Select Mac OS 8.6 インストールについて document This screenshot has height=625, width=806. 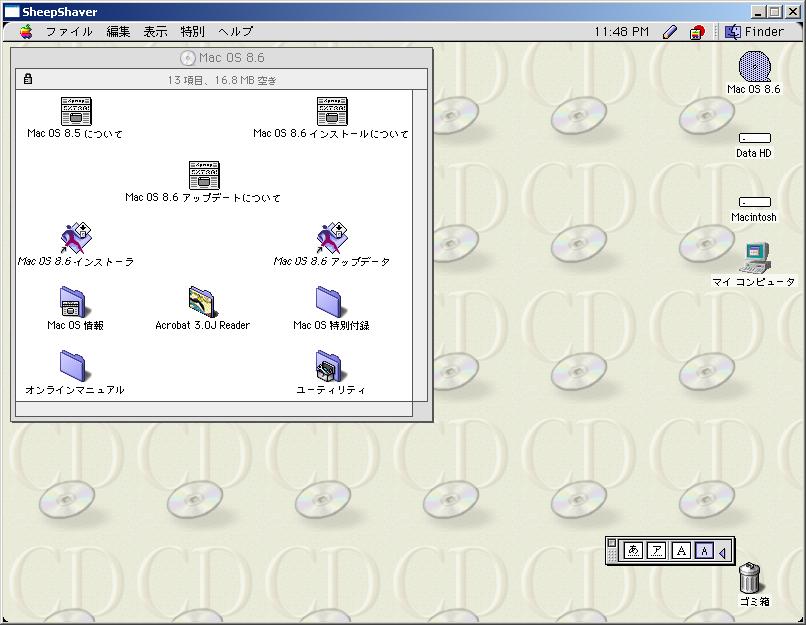[332, 111]
